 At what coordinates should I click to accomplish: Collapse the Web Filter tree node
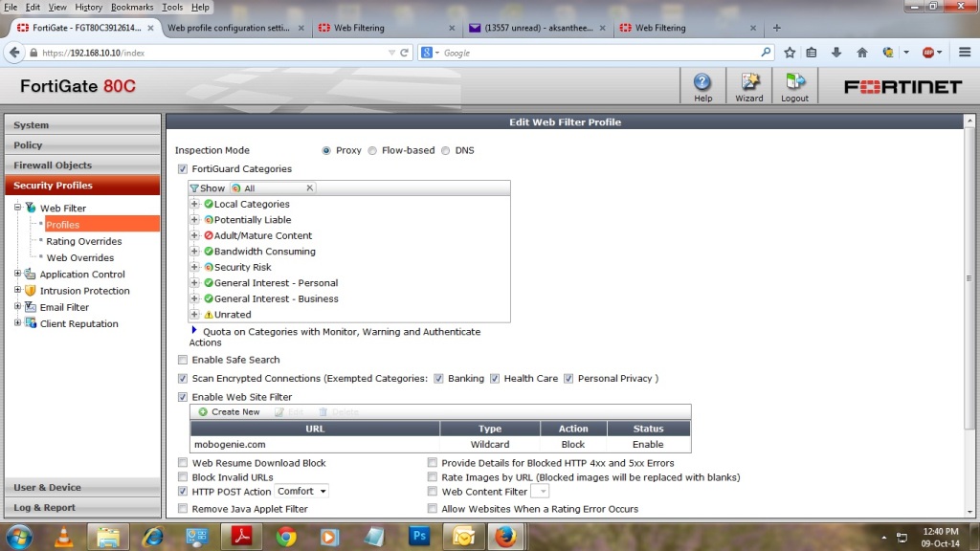17,207
